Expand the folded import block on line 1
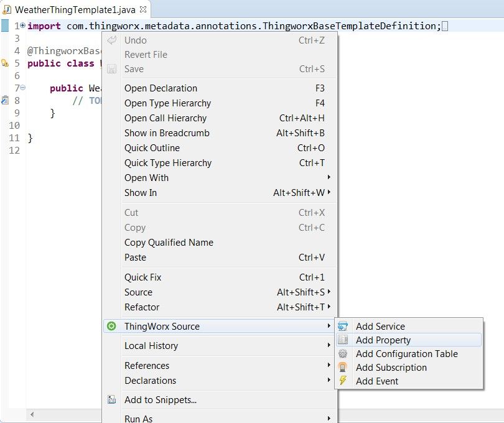504x423 pixels. pos(22,26)
